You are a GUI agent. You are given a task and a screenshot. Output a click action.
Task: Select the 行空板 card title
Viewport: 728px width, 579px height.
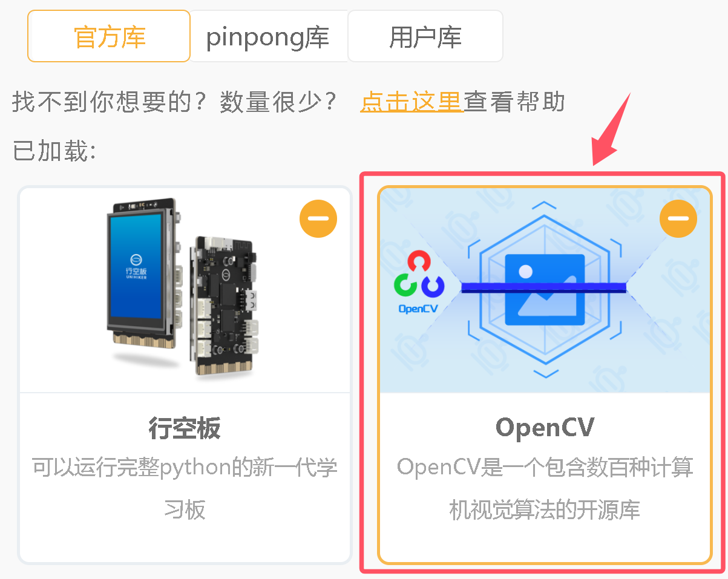185,428
